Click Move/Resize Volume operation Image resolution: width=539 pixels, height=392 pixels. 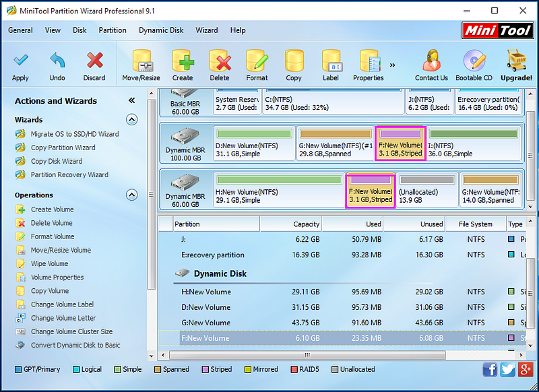[x=53, y=250]
